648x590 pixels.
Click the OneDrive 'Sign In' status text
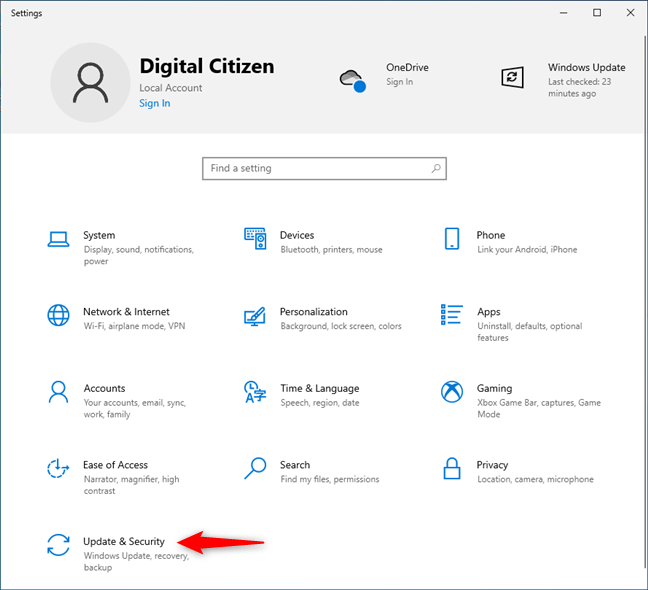(x=399, y=82)
